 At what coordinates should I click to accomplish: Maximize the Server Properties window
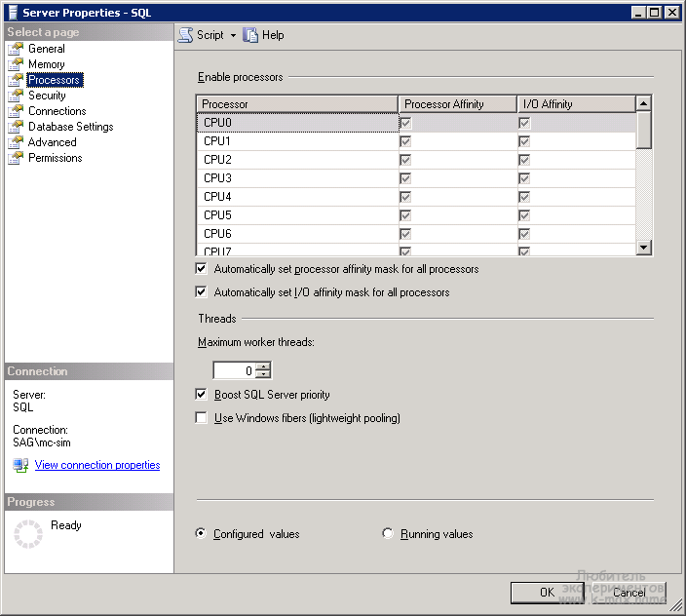pos(655,13)
